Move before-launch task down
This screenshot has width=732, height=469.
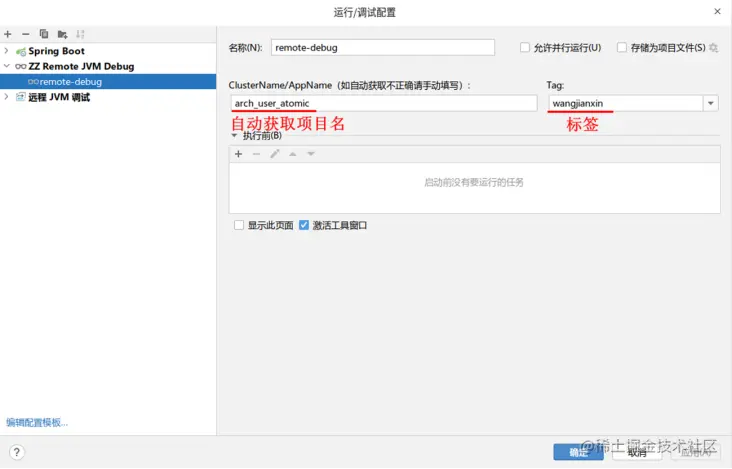[311, 154]
